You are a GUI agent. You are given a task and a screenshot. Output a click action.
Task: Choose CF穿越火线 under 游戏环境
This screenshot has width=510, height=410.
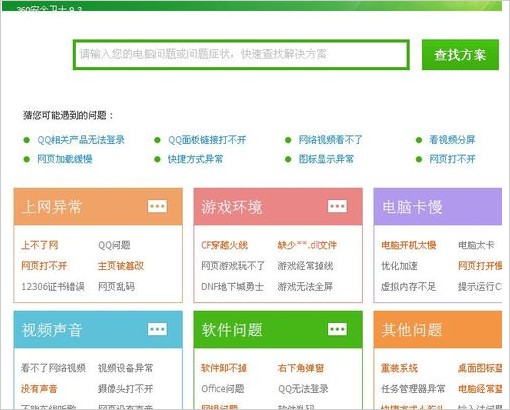click(224, 245)
